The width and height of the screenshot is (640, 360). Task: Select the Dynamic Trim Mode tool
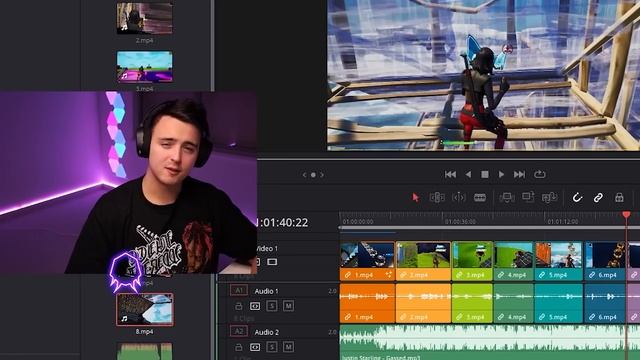[x=458, y=198]
